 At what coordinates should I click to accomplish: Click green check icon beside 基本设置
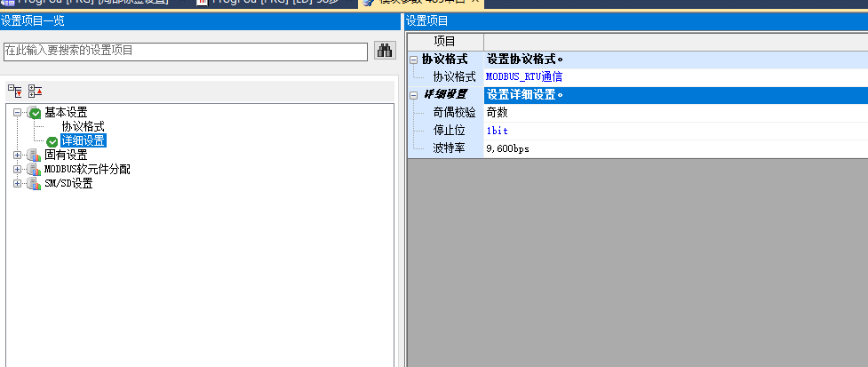point(34,113)
